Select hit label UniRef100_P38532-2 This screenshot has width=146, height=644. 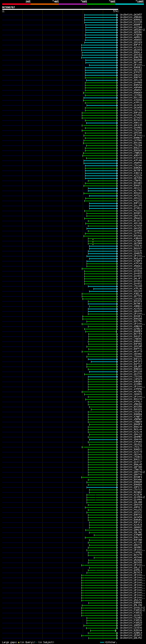132,610
